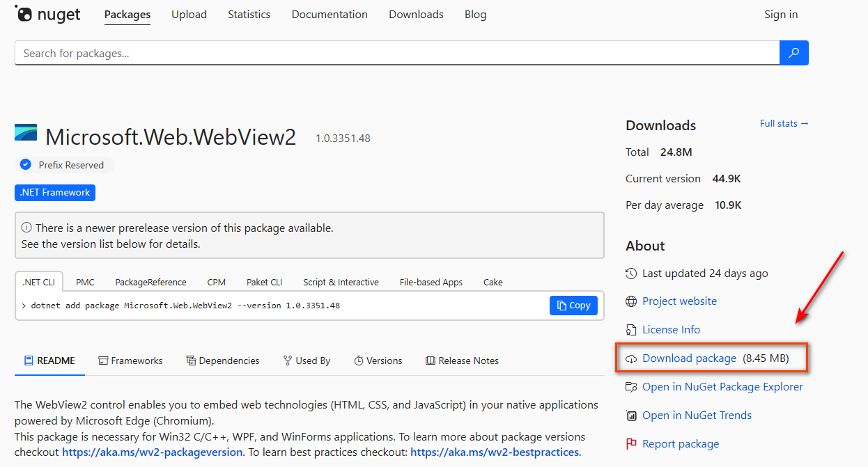This screenshot has height=467, width=868.
Task: Click the Per day average value 10.9K
Action: [728, 205]
